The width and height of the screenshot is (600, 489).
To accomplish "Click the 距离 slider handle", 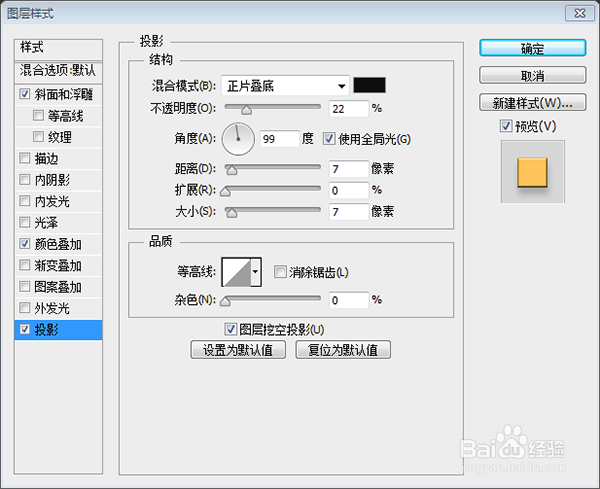I will [232, 170].
